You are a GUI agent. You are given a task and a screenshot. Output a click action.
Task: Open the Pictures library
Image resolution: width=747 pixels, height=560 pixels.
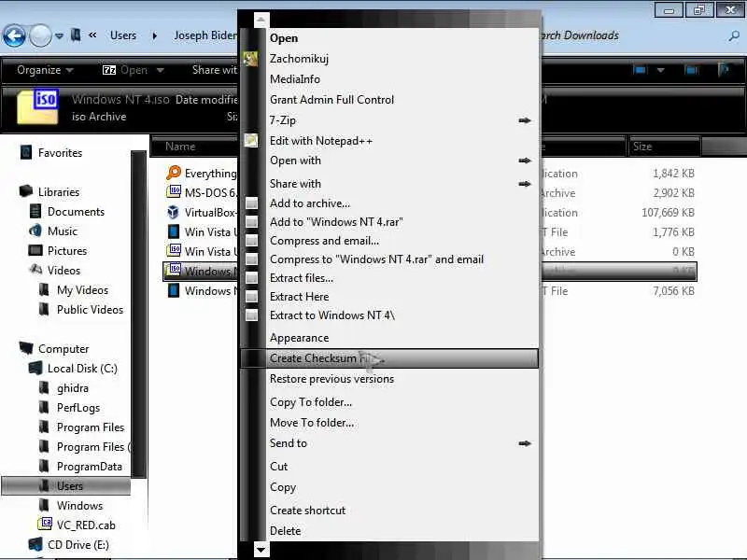pos(66,250)
